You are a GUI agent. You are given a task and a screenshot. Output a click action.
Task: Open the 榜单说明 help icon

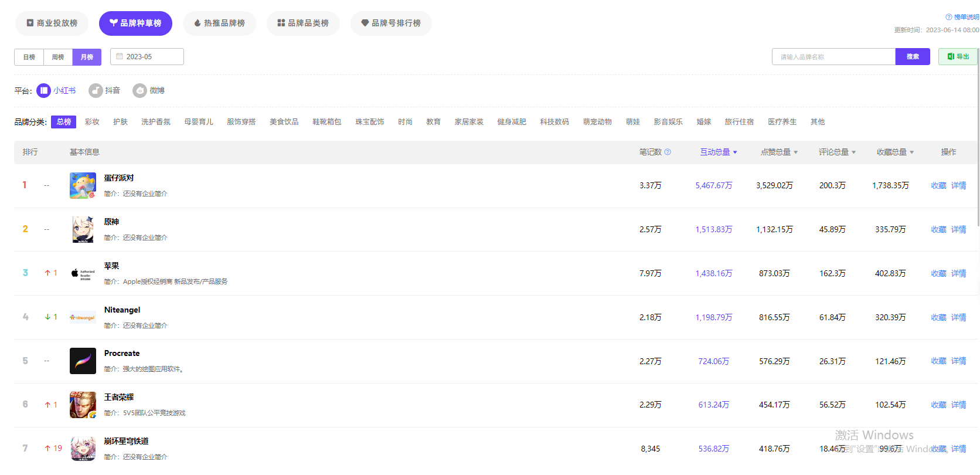coord(948,17)
